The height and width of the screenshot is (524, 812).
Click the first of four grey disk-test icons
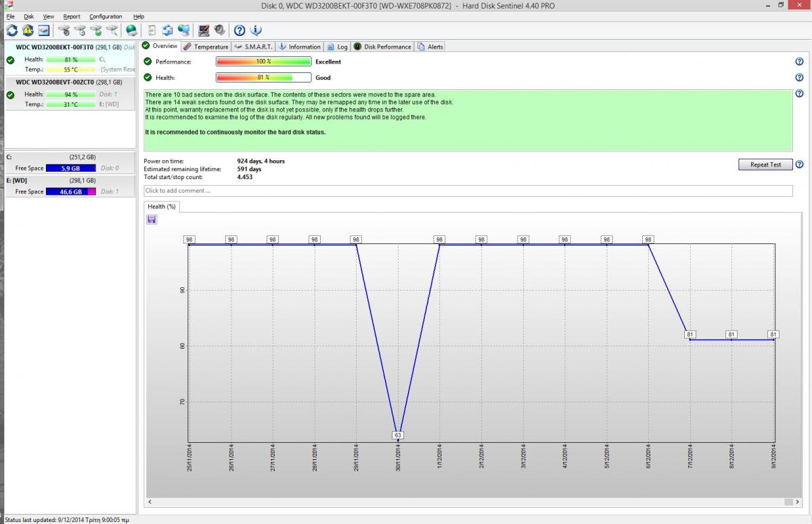[x=64, y=30]
